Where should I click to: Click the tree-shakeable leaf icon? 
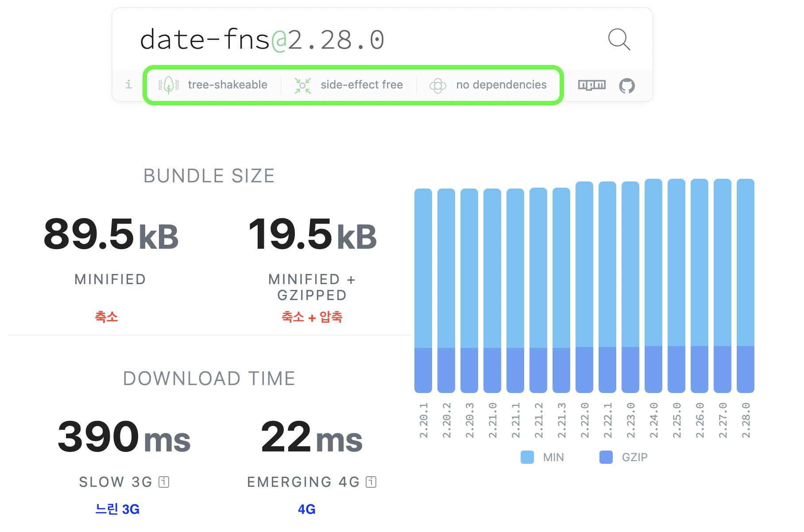tap(169, 85)
